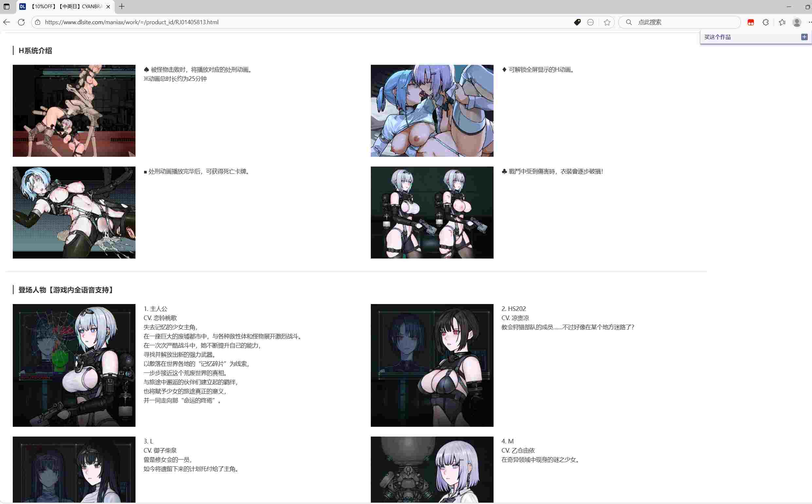This screenshot has width=812, height=504.
Task: View site information lock icon
Action: [x=38, y=22]
